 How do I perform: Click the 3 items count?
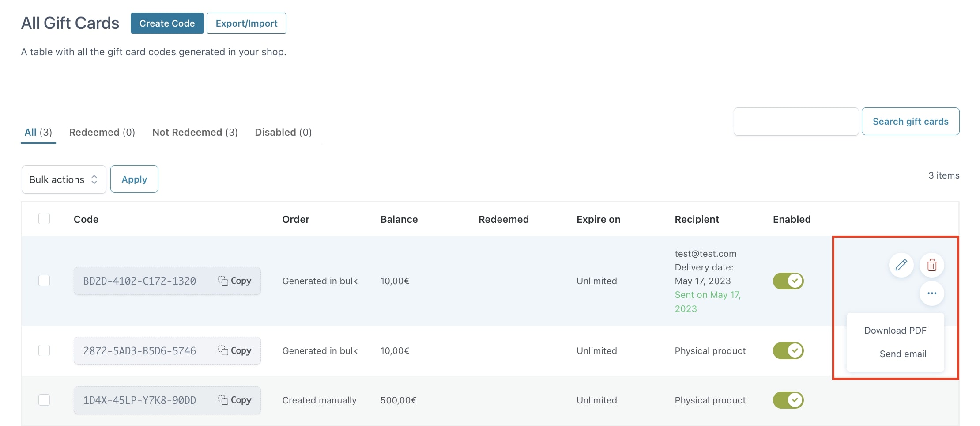click(x=944, y=175)
